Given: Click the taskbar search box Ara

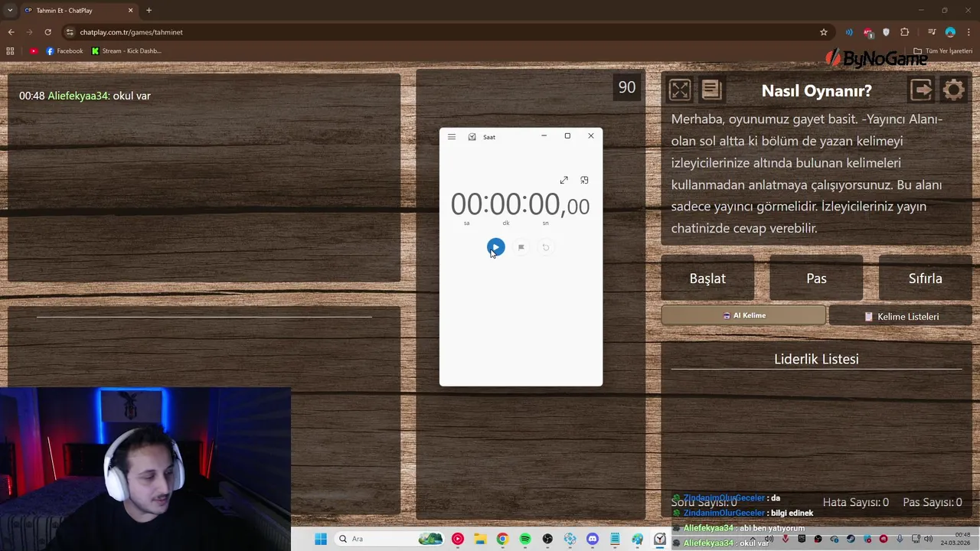Looking at the screenshot, I should pos(390,539).
